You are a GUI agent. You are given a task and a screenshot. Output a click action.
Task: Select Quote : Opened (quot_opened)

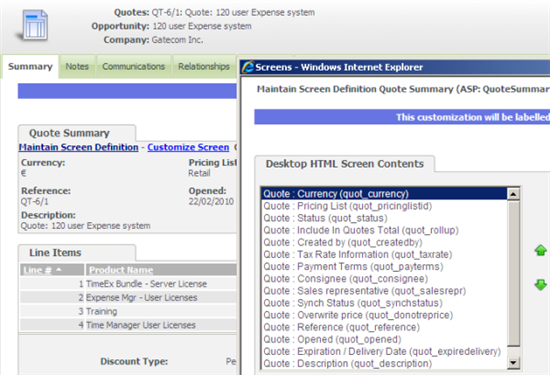(384, 340)
